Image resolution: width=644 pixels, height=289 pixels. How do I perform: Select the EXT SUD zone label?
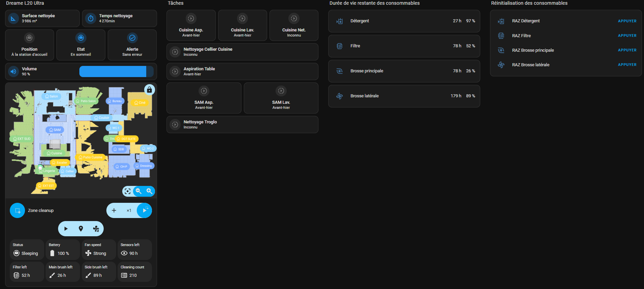click(x=22, y=139)
